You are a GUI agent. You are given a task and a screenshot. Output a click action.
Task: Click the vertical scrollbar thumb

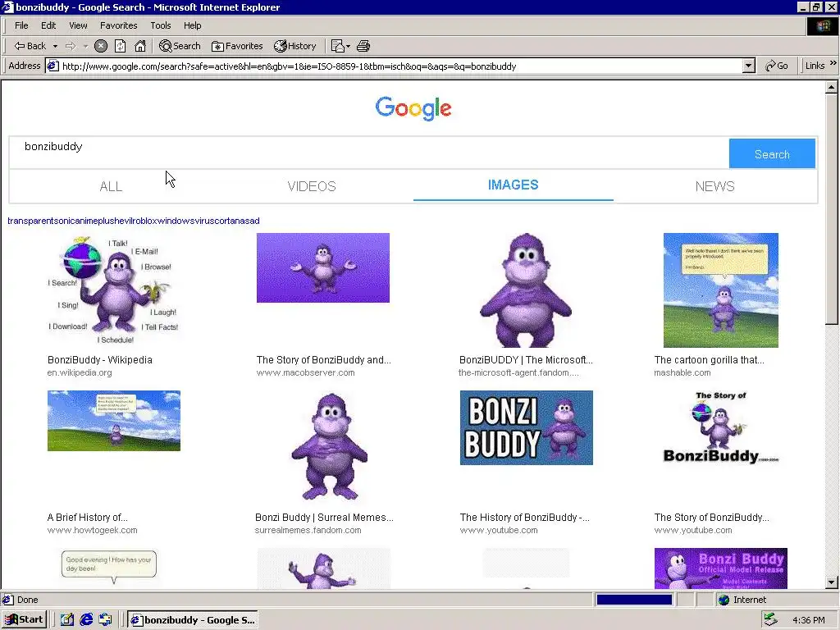[832, 209]
